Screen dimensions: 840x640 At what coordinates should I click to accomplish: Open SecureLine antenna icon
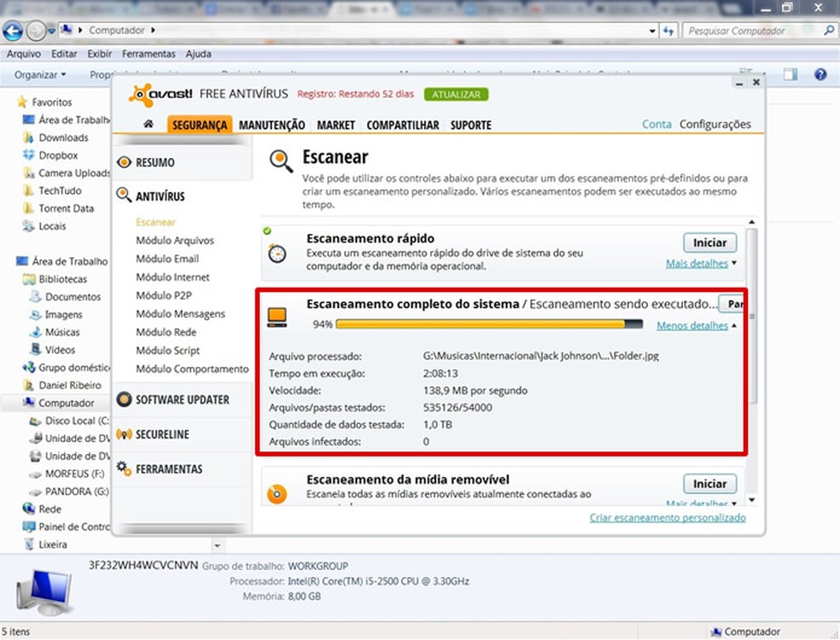pos(124,434)
